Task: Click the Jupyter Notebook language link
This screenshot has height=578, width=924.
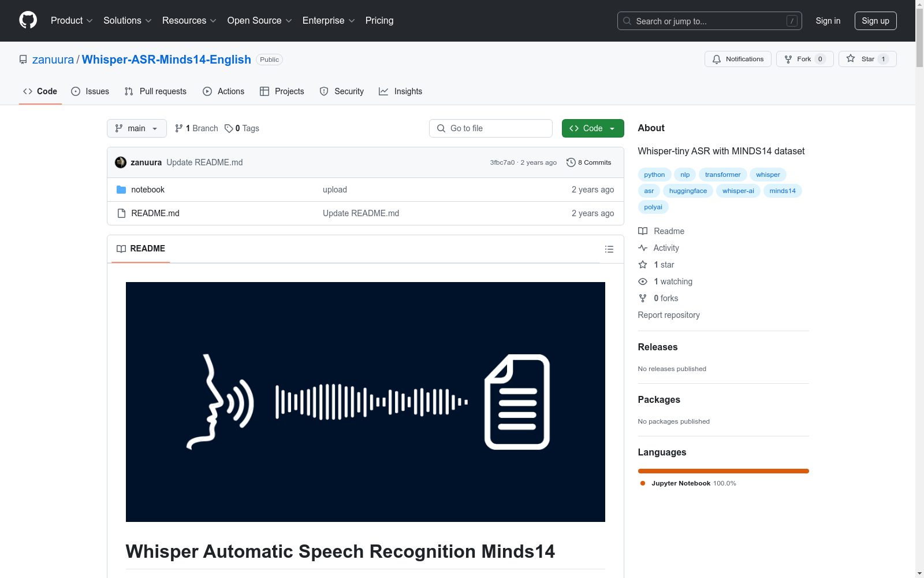Action: click(688, 483)
